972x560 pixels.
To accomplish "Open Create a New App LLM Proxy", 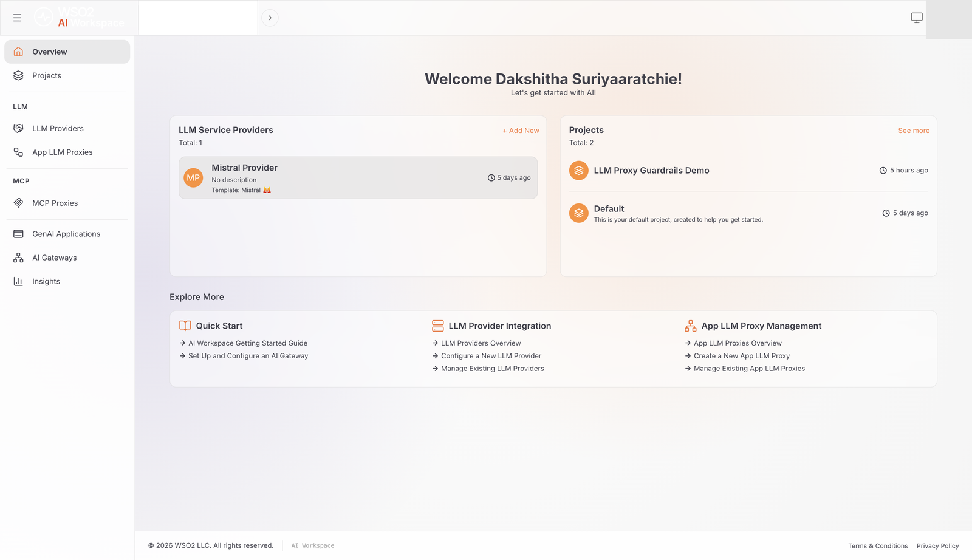I will coord(742,356).
